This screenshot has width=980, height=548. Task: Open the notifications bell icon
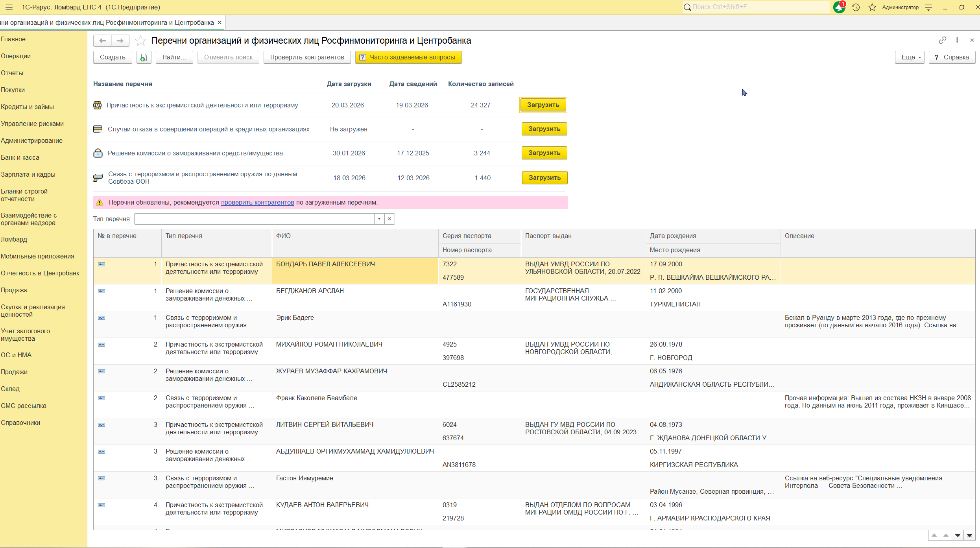click(x=839, y=7)
